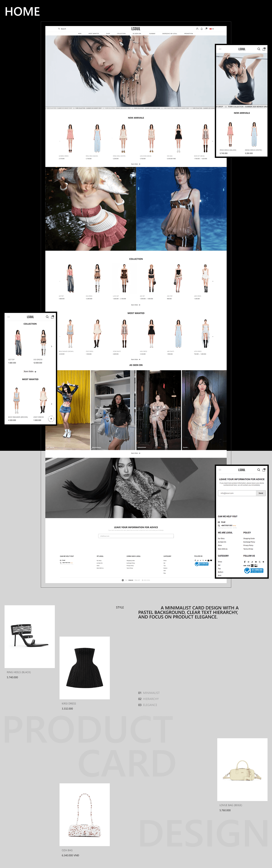Open cart bag icon in footer mobile mockup

264,470
